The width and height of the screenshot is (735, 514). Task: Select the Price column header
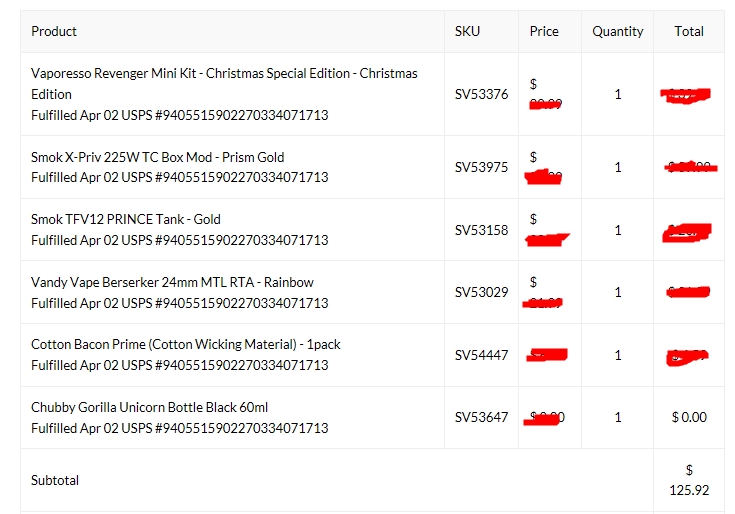click(544, 31)
